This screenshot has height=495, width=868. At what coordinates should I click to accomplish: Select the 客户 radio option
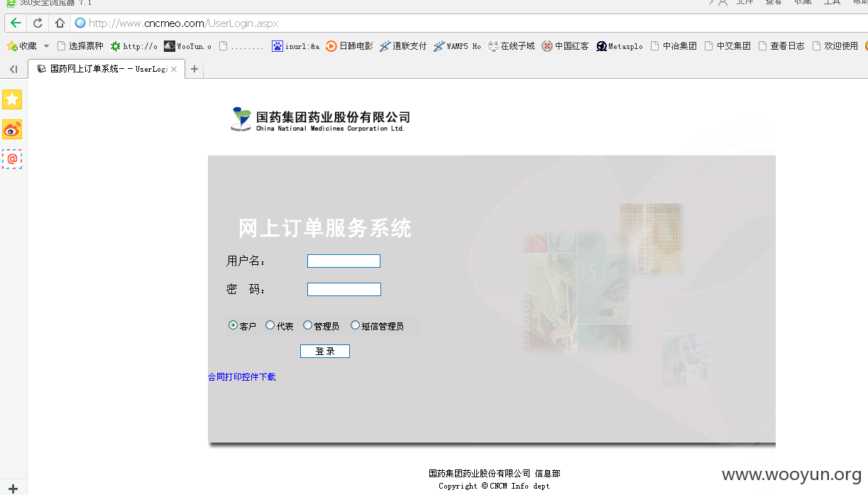click(233, 325)
